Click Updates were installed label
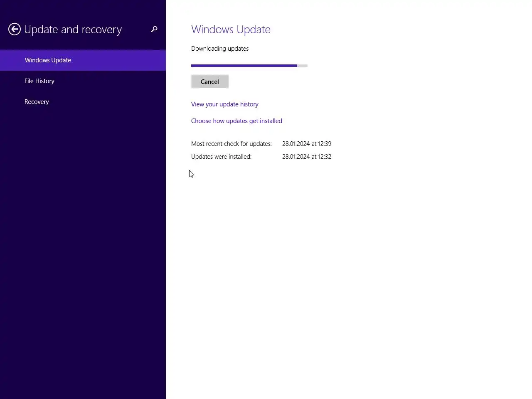The width and height of the screenshot is (532, 399). 221,157
